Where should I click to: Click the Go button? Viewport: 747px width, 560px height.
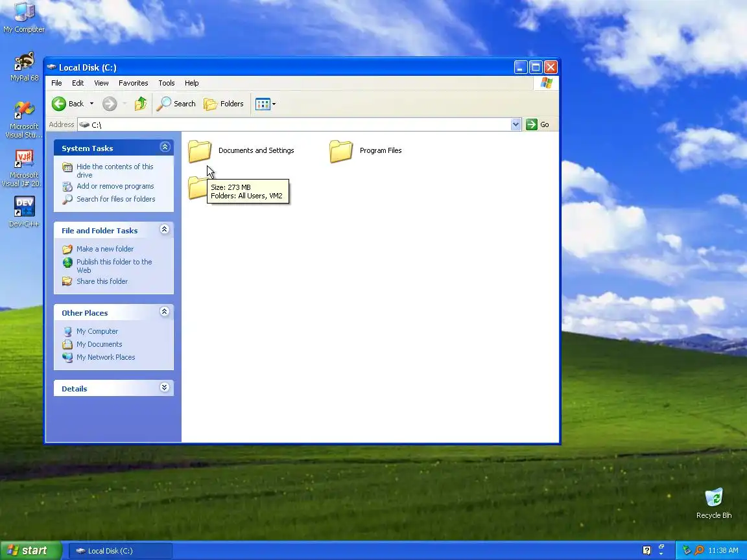538,124
